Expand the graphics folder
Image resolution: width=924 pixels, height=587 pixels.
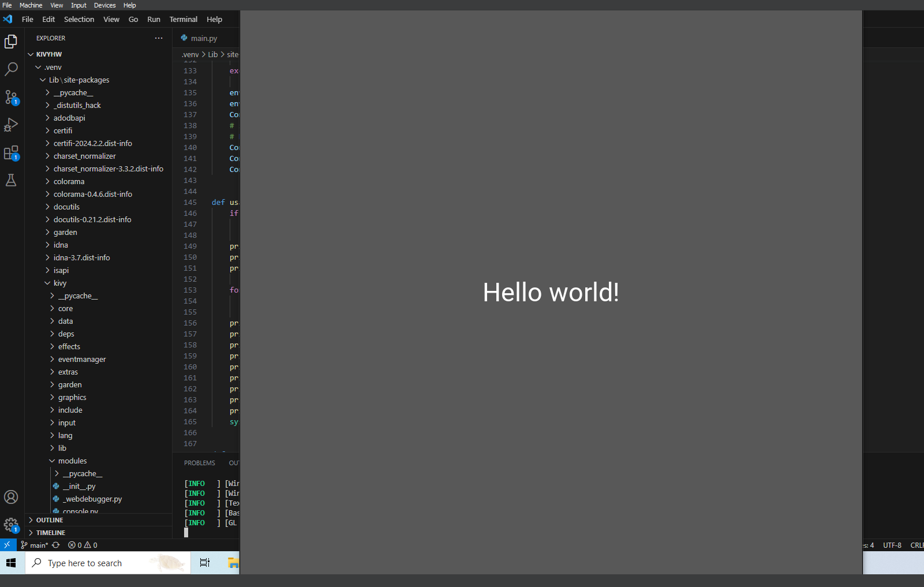[72, 397]
